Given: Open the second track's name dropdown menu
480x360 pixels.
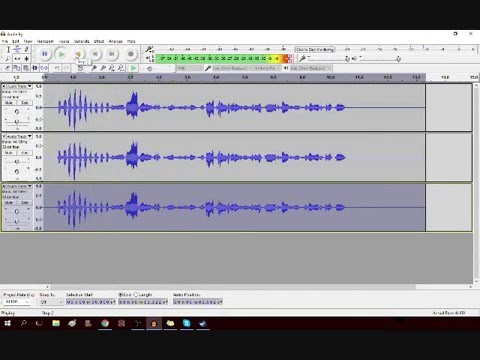Looking at the screenshot, I should coord(19,136).
